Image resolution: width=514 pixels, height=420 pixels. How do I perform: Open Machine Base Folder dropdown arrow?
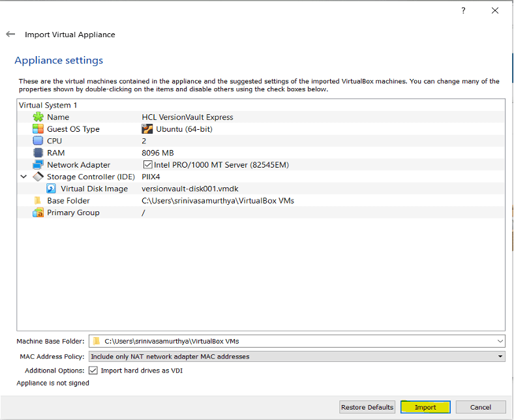(x=500, y=341)
